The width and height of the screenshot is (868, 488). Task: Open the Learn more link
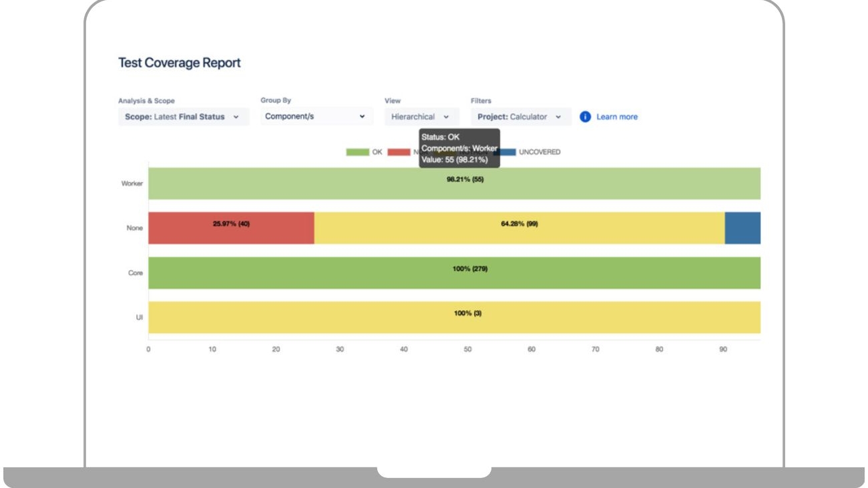pos(616,117)
